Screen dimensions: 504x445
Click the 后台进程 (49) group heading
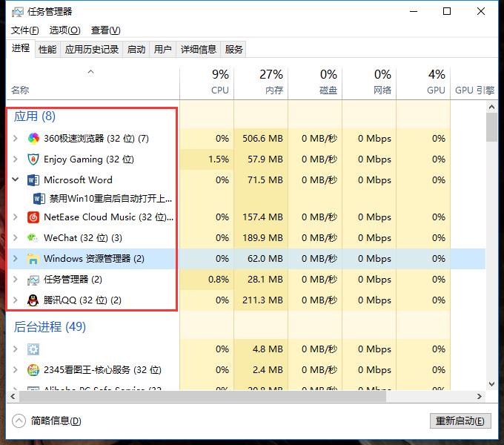pos(50,326)
